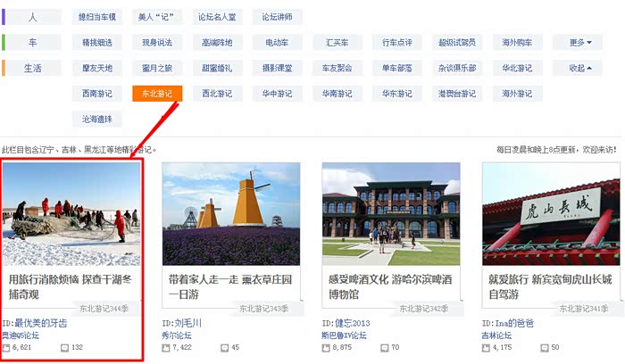
Task: Collapse the 生活 row with 收起
Action: pyautogui.click(x=577, y=68)
